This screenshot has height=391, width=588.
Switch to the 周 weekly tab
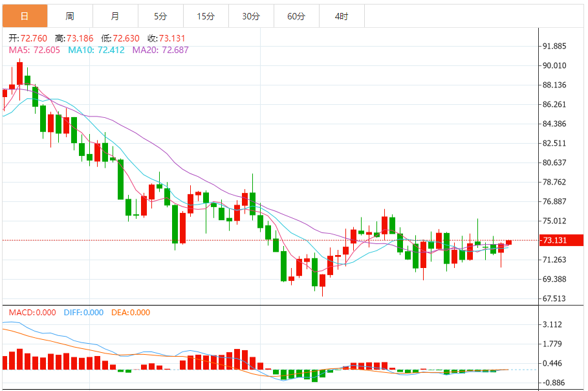point(70,16)
